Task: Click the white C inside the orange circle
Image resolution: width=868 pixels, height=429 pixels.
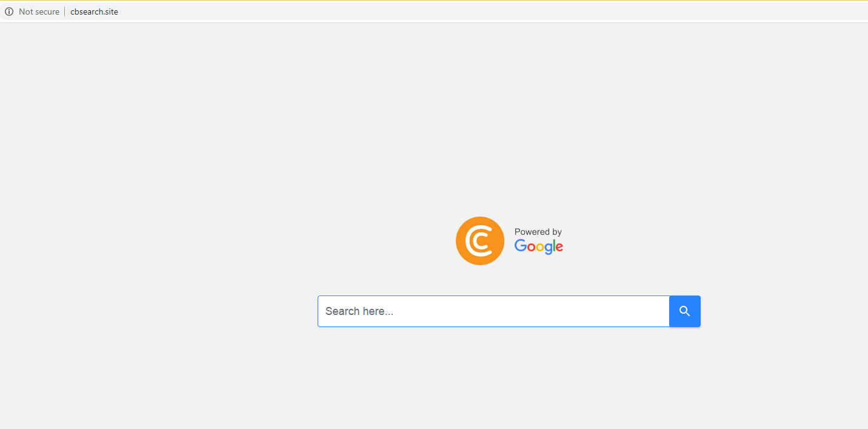Action: (x=478, y=241)
